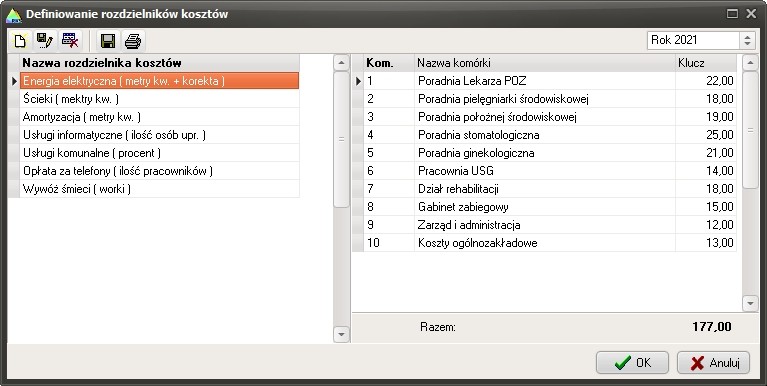This screenshot has width=767, height=386.
Task: Click key value 25,00 for Poradnia stomatologiczna
Action: (x=705, y=135)
